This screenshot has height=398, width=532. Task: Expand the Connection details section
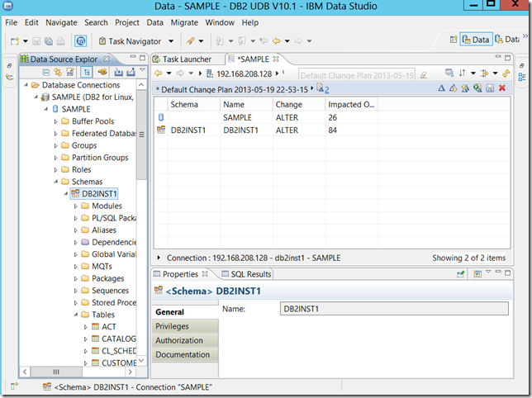pyautogui.click(x=159, y=258)
